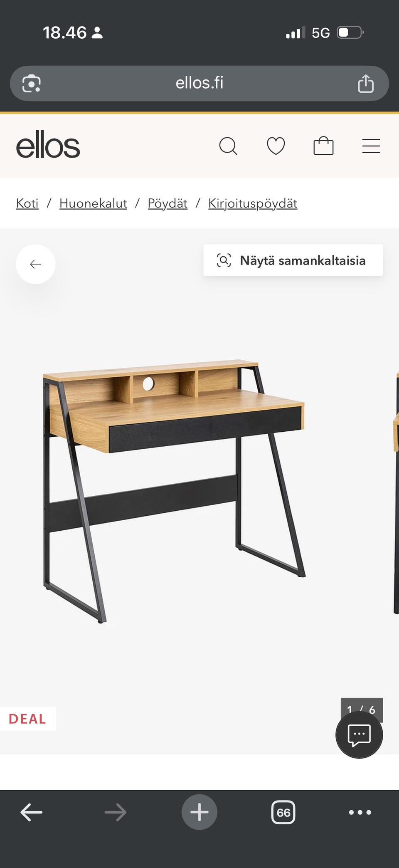Open the wishlist heart icon

click(x=276, y=146)
